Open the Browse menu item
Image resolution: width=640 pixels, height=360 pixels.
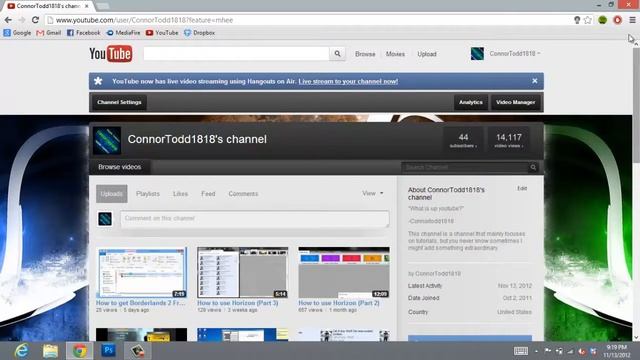tap(365, 54)
